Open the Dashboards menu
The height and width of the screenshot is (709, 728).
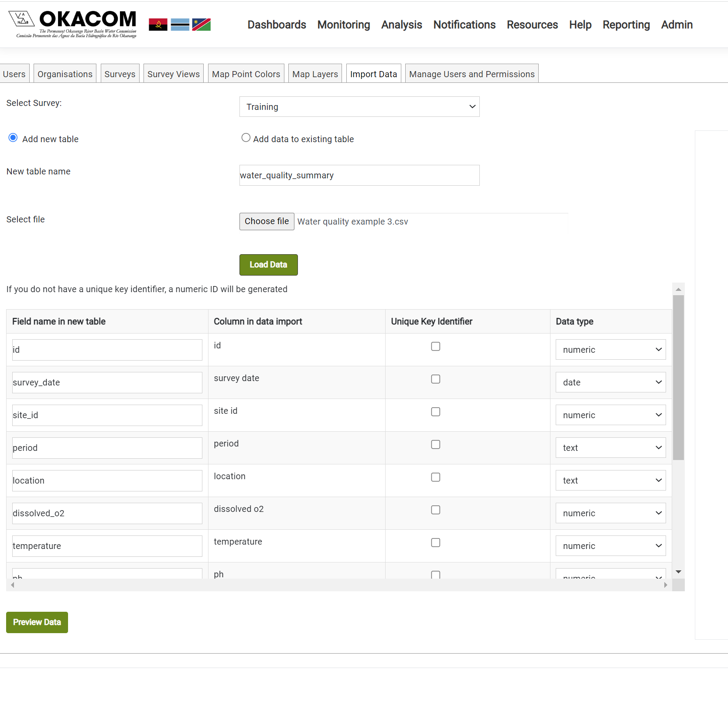(x=277, y=25)
